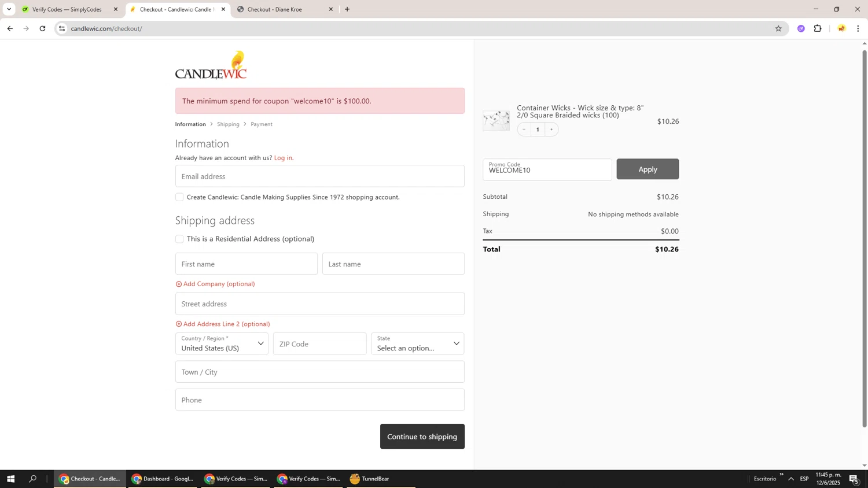Open the ESP language indicator
The image size is (868, 488).
coord(804,479)
